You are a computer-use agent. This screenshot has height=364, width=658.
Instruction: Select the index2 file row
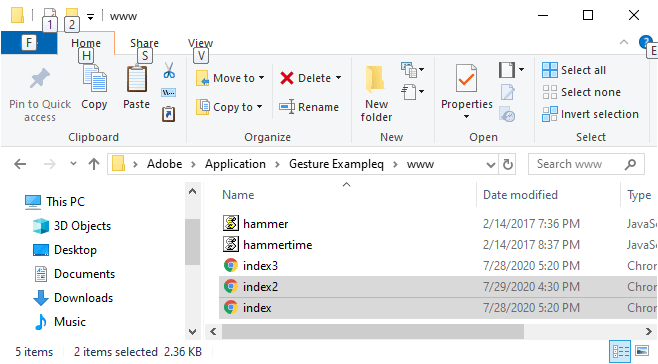pyautogui.click(x=438, y=286)
